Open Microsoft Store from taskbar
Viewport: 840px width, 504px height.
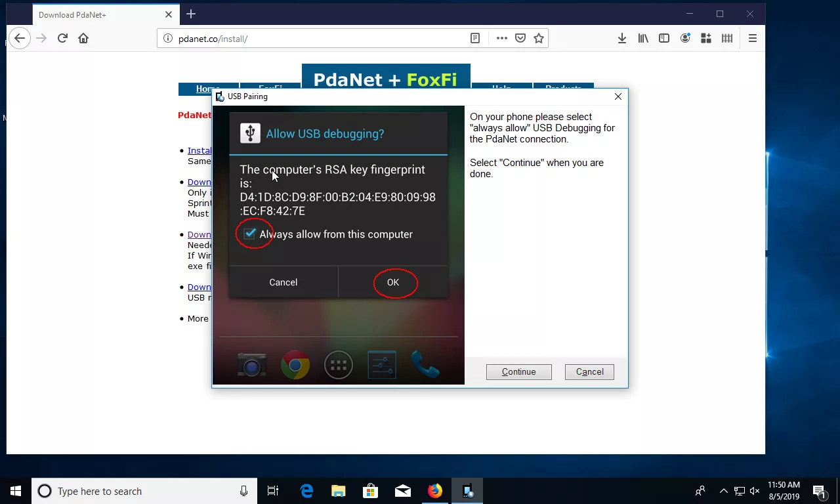coord(371,491)
